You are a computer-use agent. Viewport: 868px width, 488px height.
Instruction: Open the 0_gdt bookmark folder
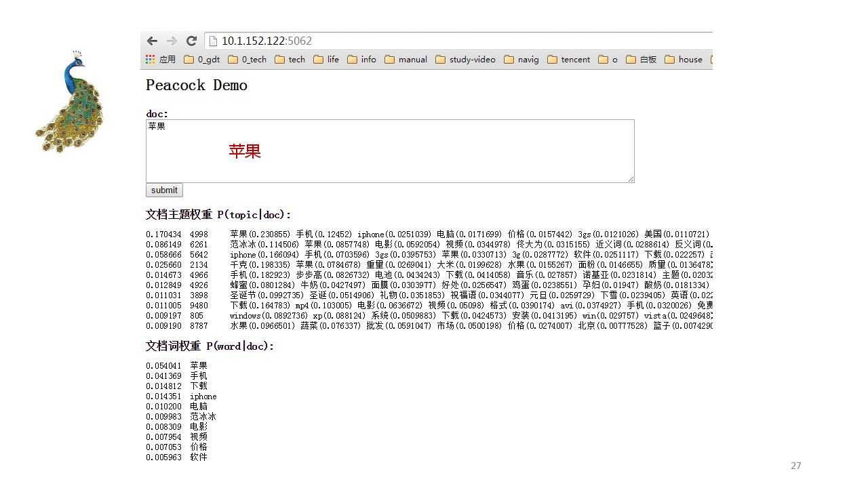pos(202,60)
